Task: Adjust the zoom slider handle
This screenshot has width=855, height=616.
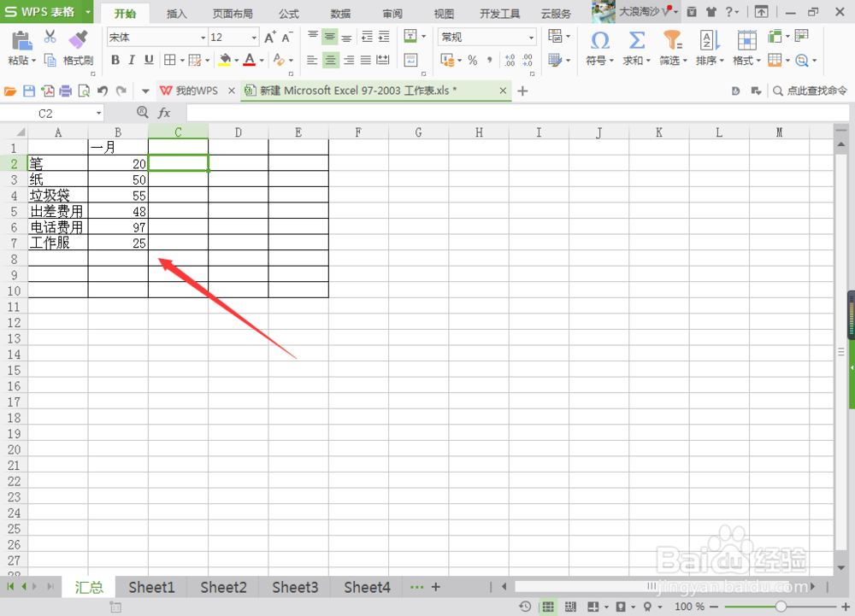Action: [781, 607]
